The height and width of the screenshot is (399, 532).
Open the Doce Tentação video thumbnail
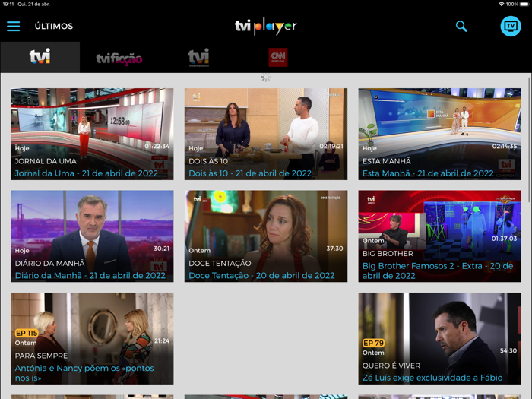[266, 236]
